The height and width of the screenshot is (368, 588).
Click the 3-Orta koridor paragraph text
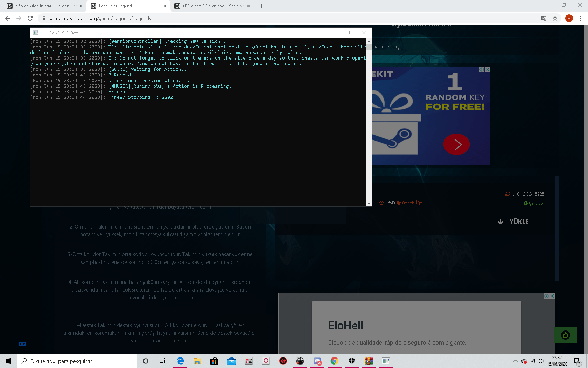(160, 258)
